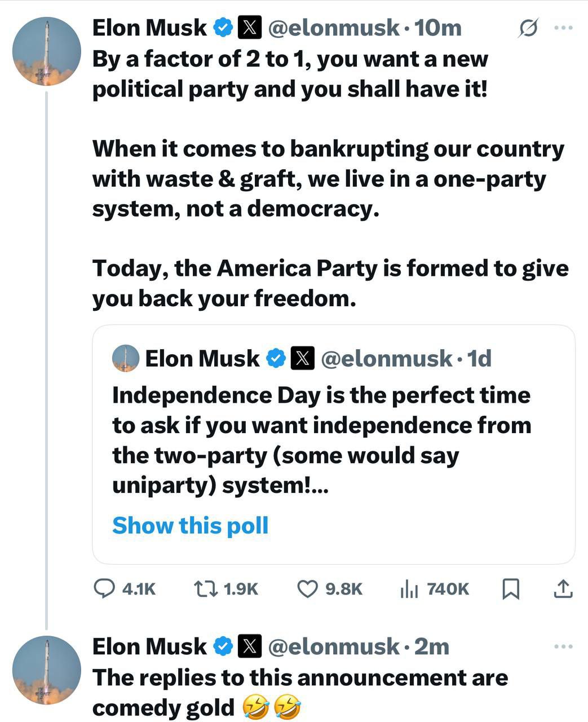Open Elon Musk profile picture on first post
This screenshot has height=722, width=588.
(47, 51)
